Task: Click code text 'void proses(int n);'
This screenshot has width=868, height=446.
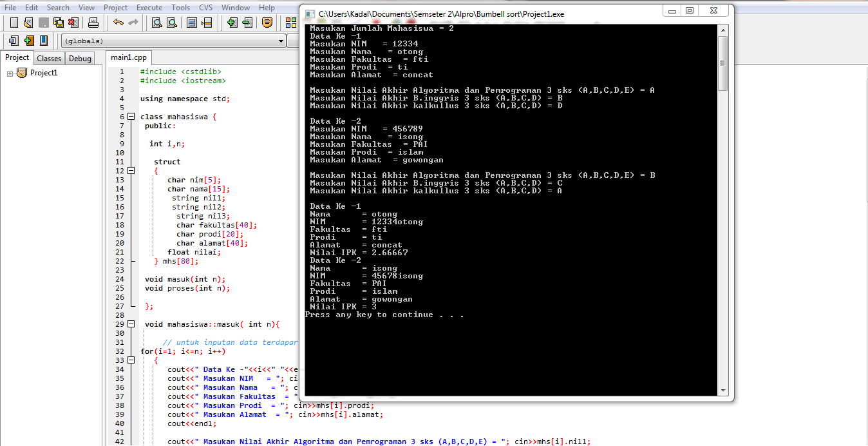Action: [x=187, y=288]
